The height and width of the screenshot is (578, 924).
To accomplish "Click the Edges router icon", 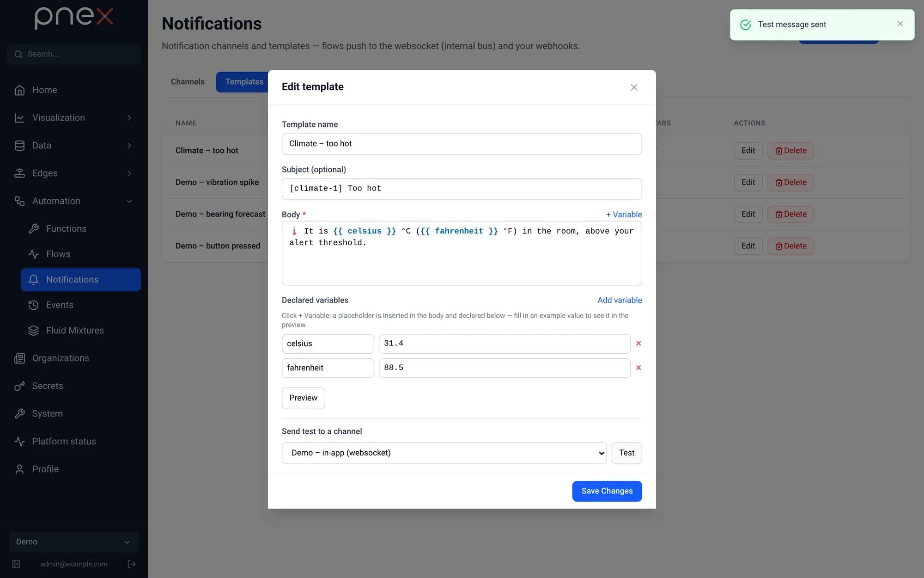I will coord(19,173).
